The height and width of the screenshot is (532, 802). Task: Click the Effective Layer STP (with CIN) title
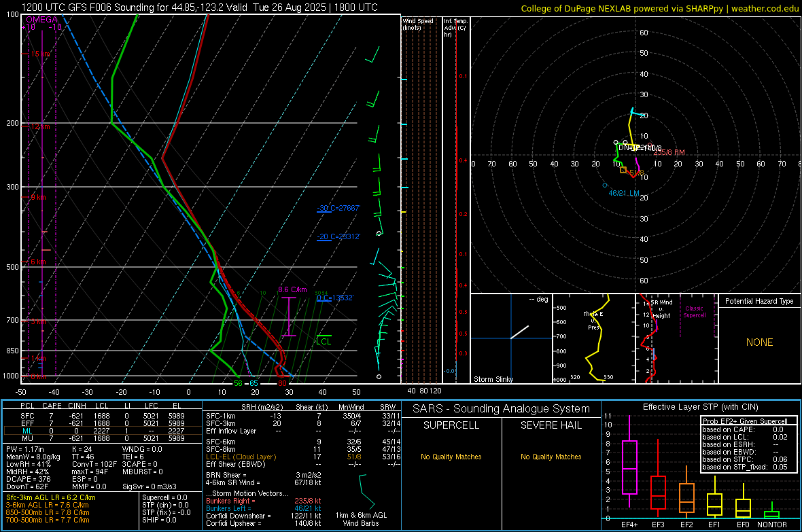(700, 407)
